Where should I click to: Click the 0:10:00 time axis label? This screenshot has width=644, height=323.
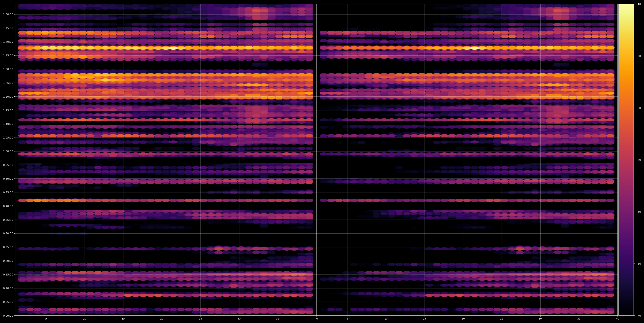pyautogui.click(x=8, y=288)
